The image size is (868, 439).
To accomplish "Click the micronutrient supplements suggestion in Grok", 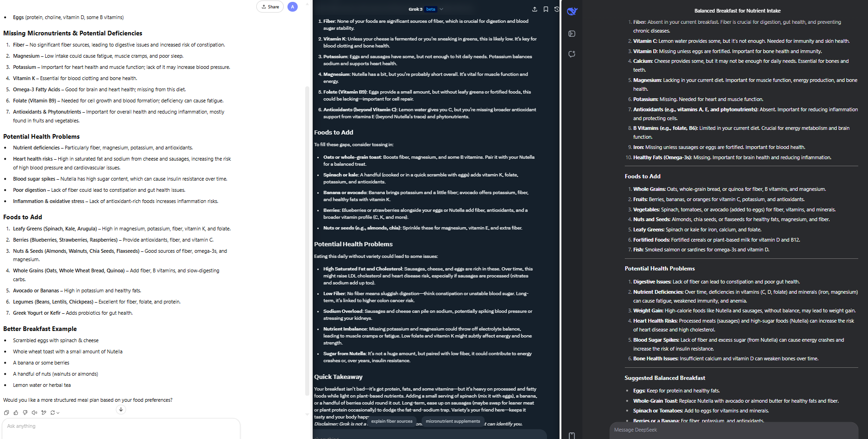I will 453,421.
